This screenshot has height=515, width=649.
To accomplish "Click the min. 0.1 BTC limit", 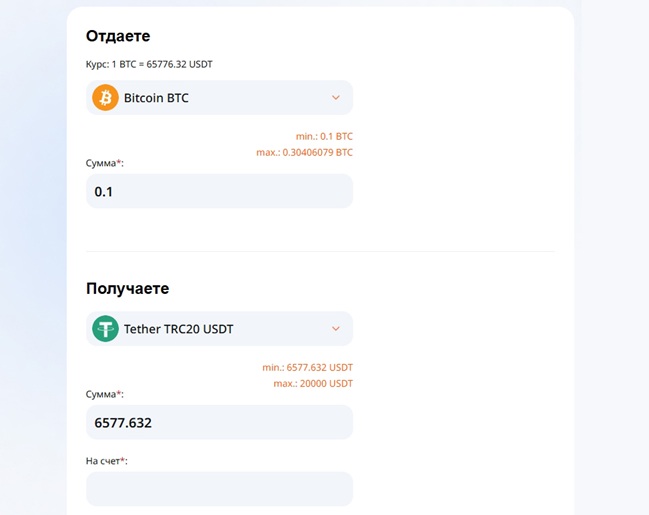I will click(x=324, y=136).
